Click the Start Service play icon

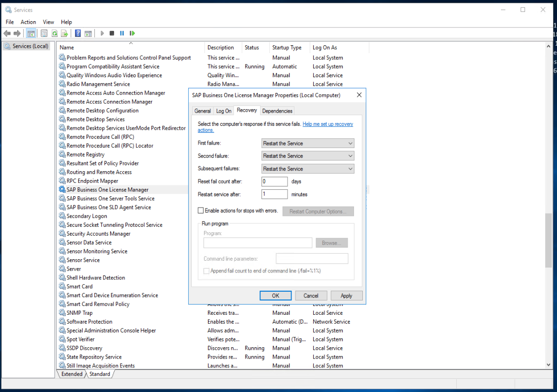coord(102,33)
